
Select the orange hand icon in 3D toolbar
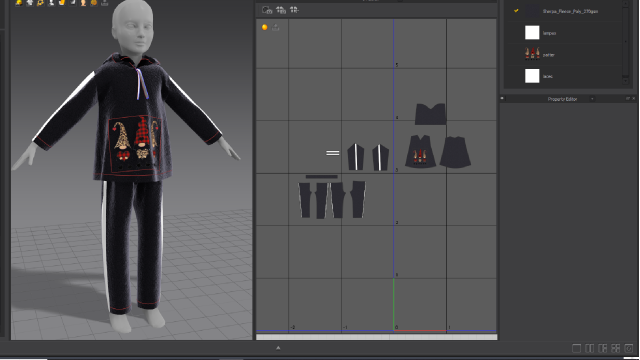point(62,2)
